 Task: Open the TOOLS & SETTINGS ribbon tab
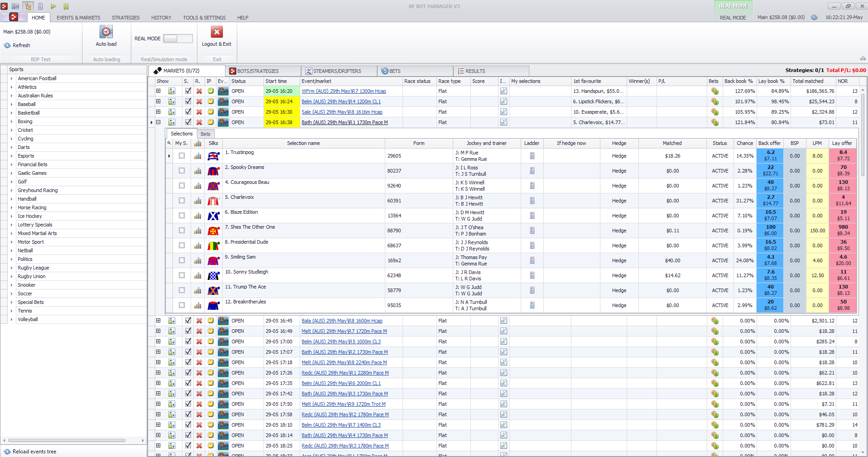coord(204,18)
